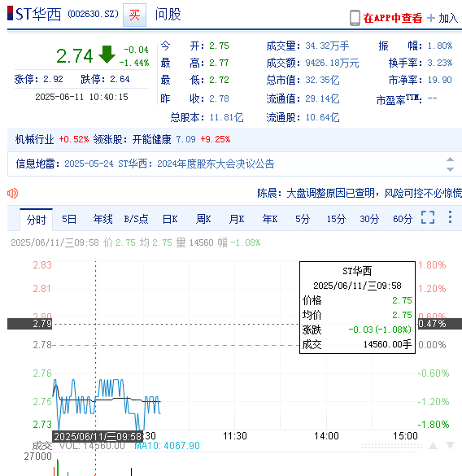This screenshot has height=476, width=462.
Task: Click the 加入 watchlist text
Action: coord(448,18)
